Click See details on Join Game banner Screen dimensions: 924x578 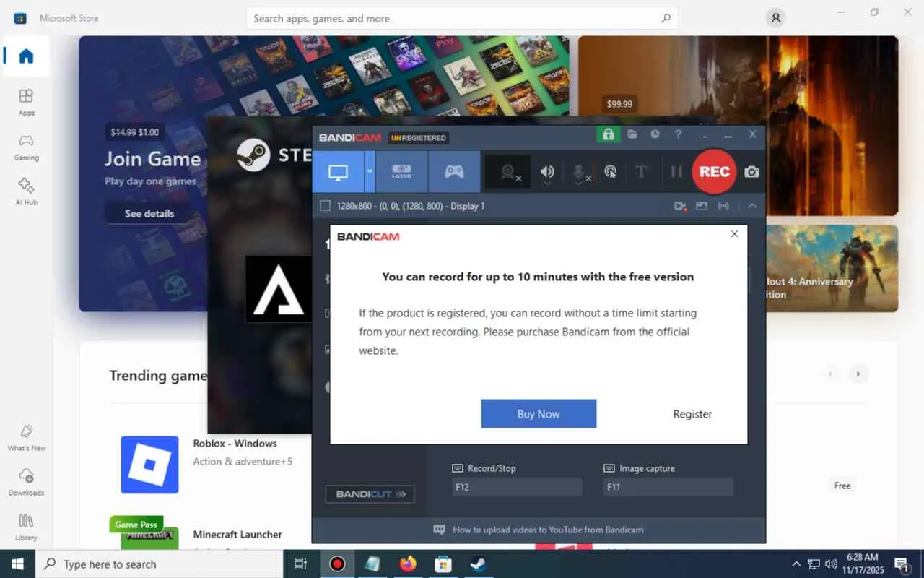click(x=149, y=214)
